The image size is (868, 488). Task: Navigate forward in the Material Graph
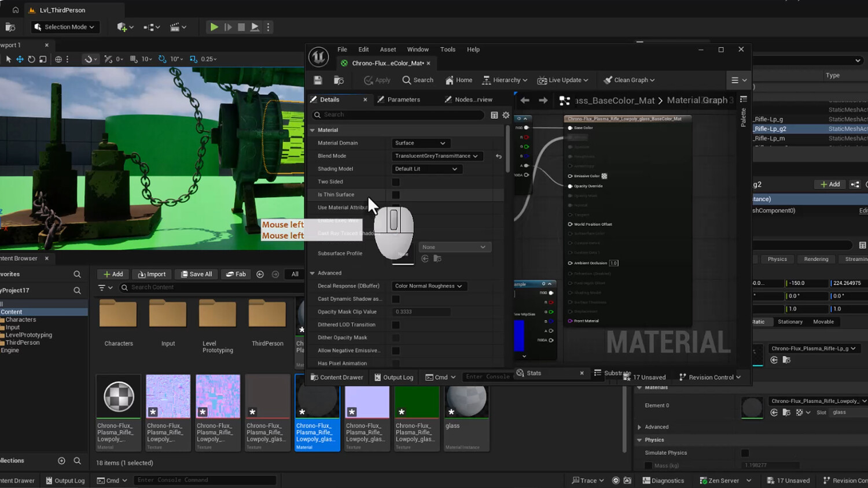543,101
